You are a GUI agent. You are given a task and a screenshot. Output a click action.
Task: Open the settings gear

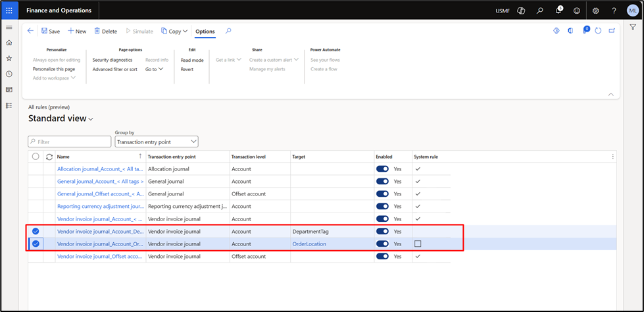[595, 11]
